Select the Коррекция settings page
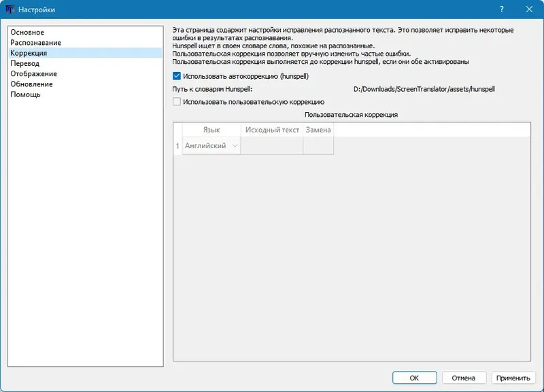Viewport: 544px width, 392px height. click(x=85, y=53)
